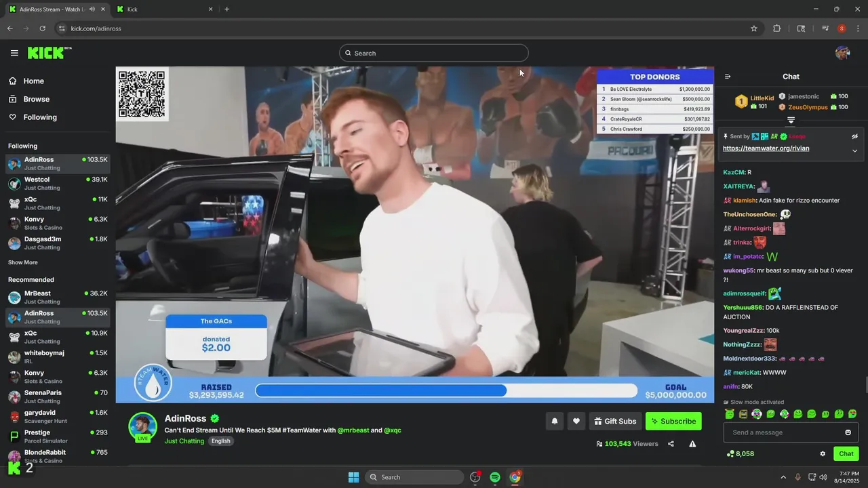Click the Just Chatting category link
Image resolution: width=868 pixels, height=488 pixels.
click(184, 441)
